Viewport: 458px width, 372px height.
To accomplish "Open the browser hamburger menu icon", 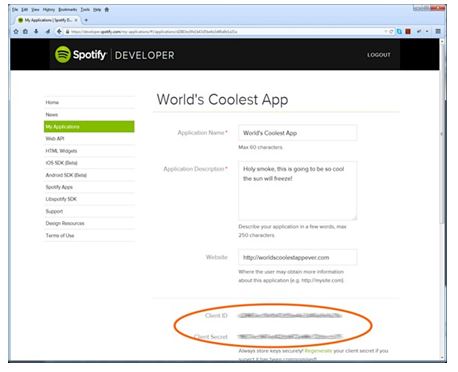I will (438, 31).
